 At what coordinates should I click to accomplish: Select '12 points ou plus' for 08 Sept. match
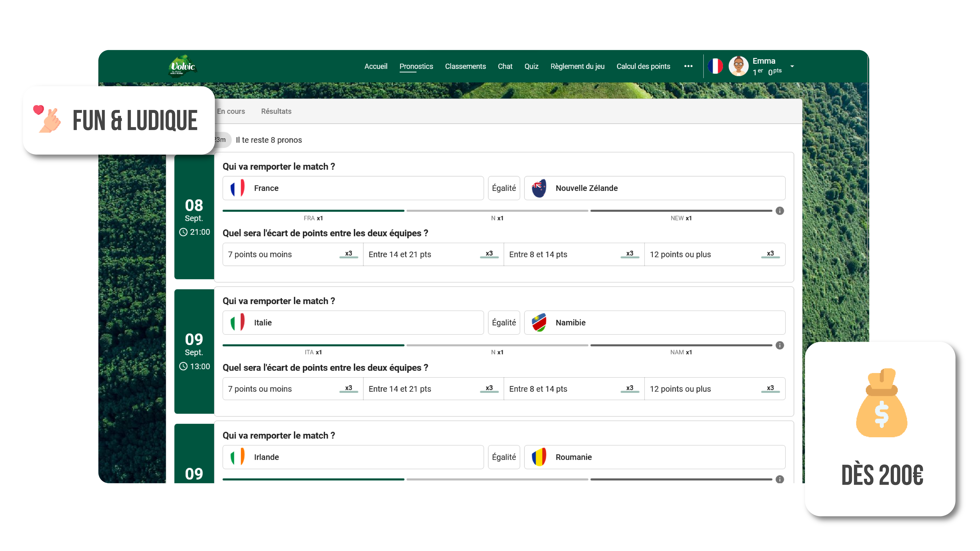pyautogui.click(x=715, y=254)
